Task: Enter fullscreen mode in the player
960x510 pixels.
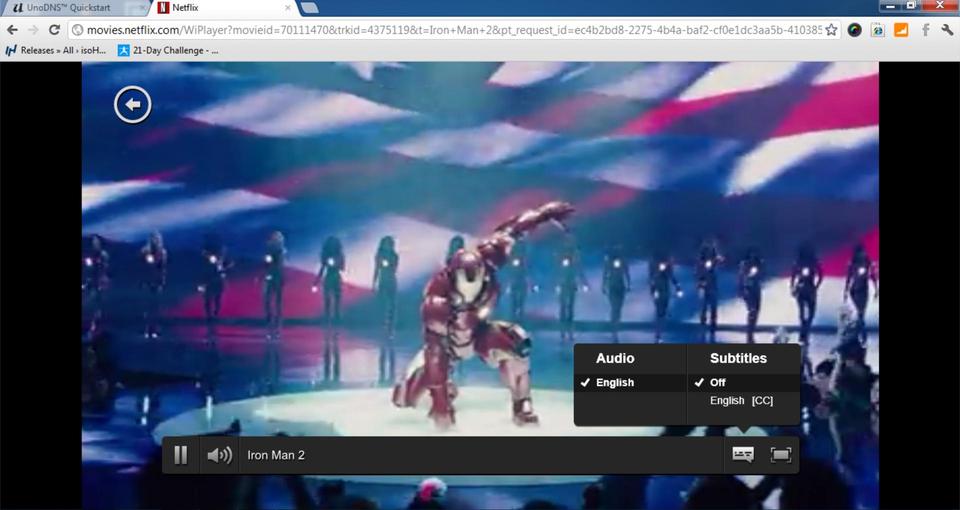Action: 781,455
